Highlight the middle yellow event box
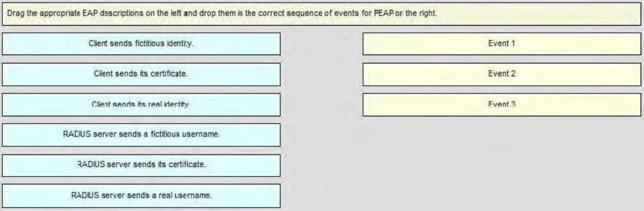 click(x=502, y=74)
